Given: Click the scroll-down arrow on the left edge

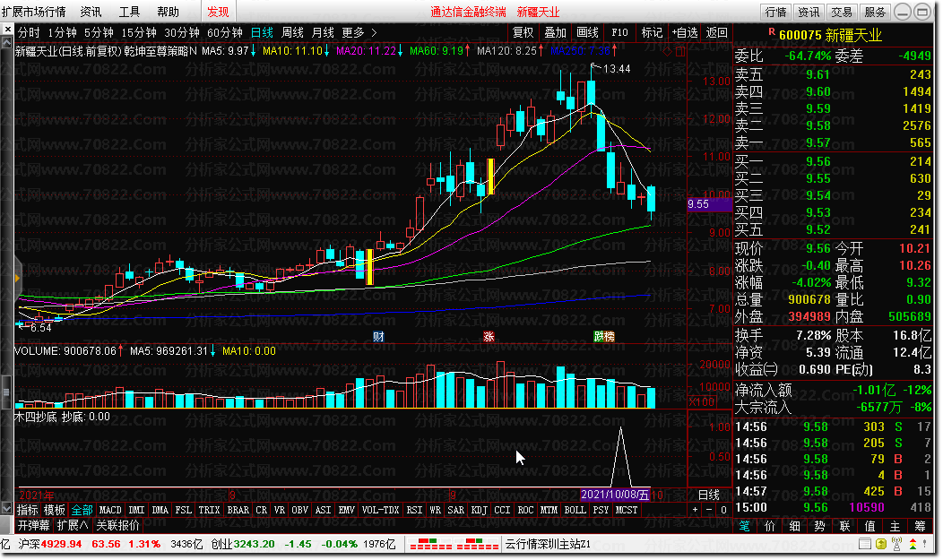Looking at the screenshot, I should (x=6, y=508).
